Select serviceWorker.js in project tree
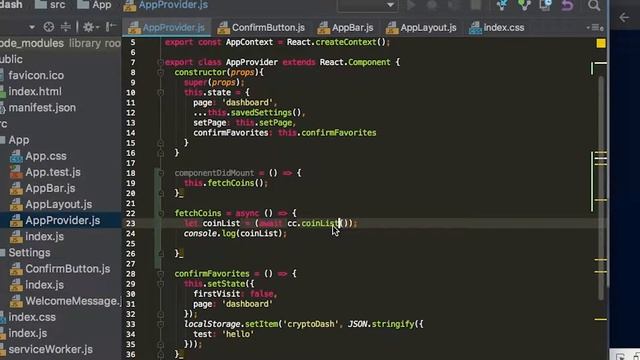Image resolution: width=640 pixels, height=360 pixels. (50, 349)
